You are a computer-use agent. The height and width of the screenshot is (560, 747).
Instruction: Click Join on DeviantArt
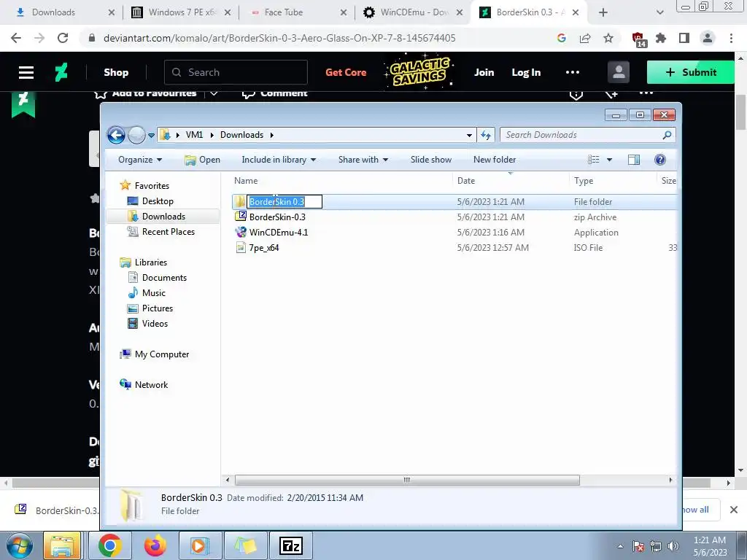[x=484, y=72]
